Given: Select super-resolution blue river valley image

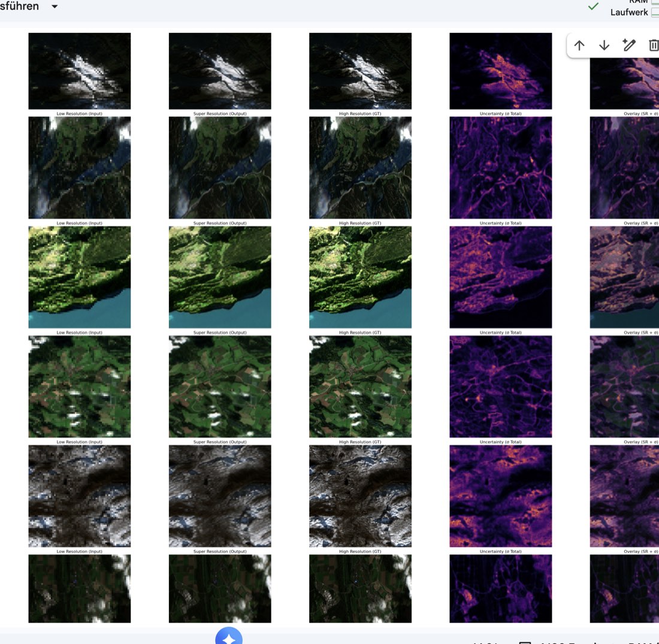Looking at the screenshot, I should pyautogui.click(x=220, y=168).
